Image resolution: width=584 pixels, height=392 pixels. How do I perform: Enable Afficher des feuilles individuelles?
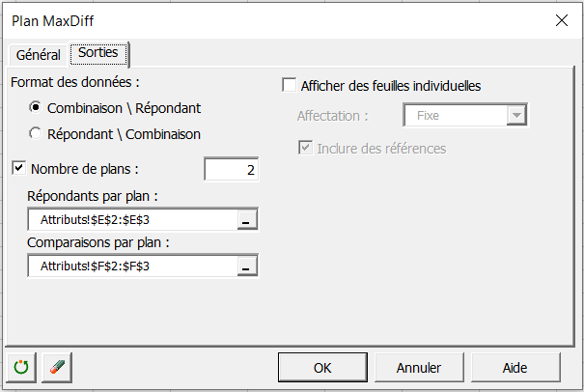290,85
